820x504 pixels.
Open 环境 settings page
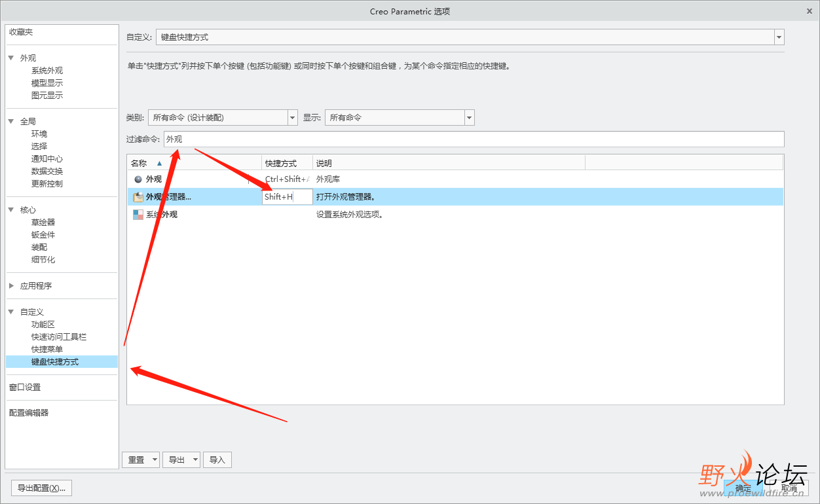[x=39, y=134]
